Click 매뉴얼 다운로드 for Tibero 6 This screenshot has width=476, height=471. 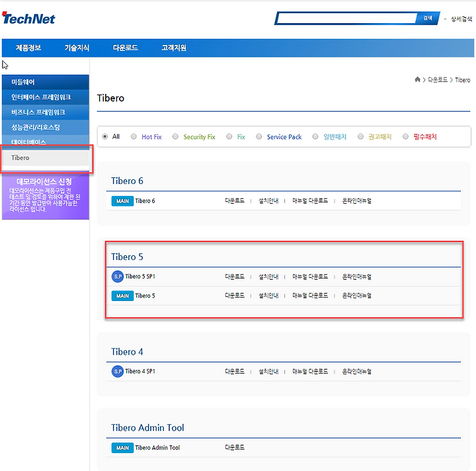coord(310,200)
